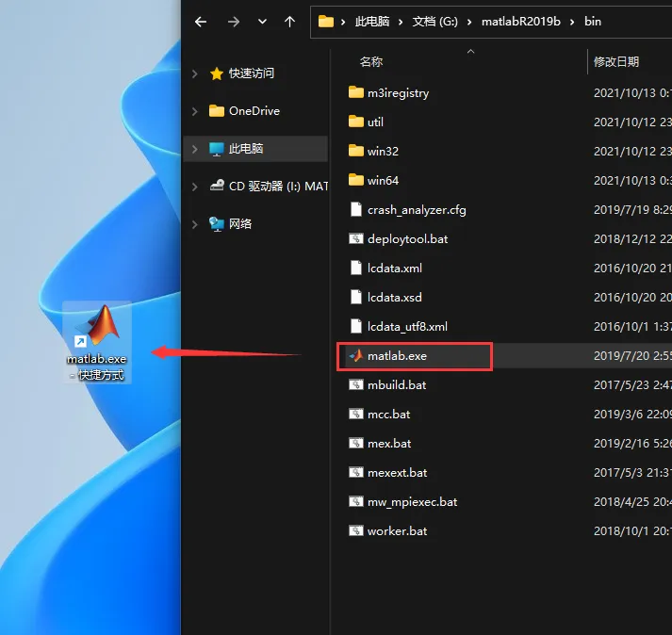Select file name mex.bat
672x635 pixels.
(x=389, y=444)
